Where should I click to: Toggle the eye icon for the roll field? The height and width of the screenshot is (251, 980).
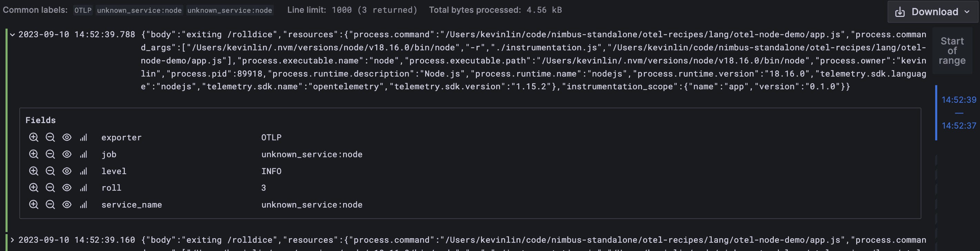(67, 188)
